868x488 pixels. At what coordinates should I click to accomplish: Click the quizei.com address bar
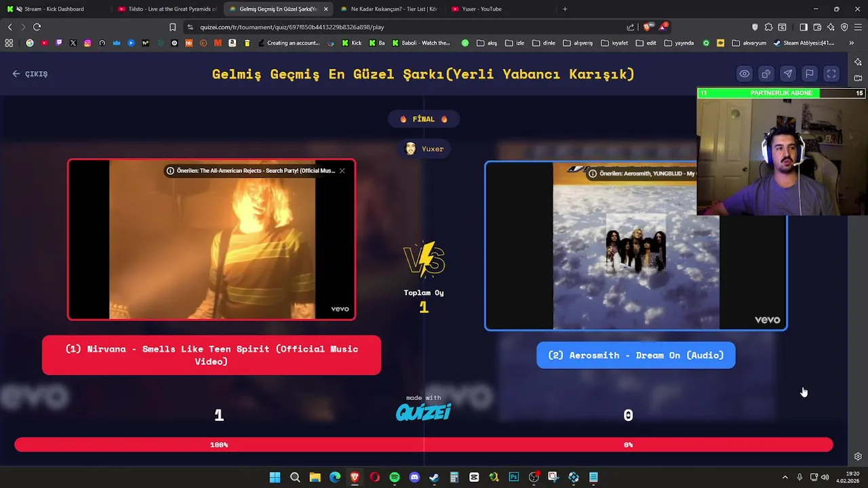(407, 27)
